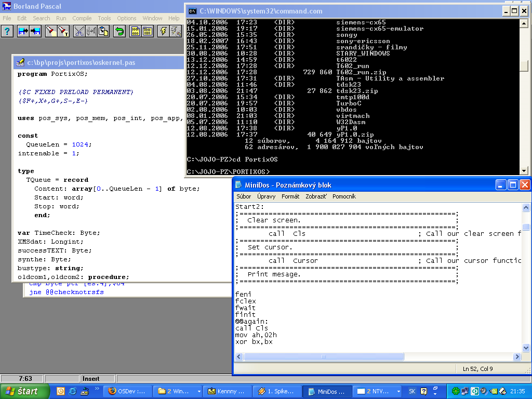
Task: Click the Compile binary page icon
Action: [135, 31]
